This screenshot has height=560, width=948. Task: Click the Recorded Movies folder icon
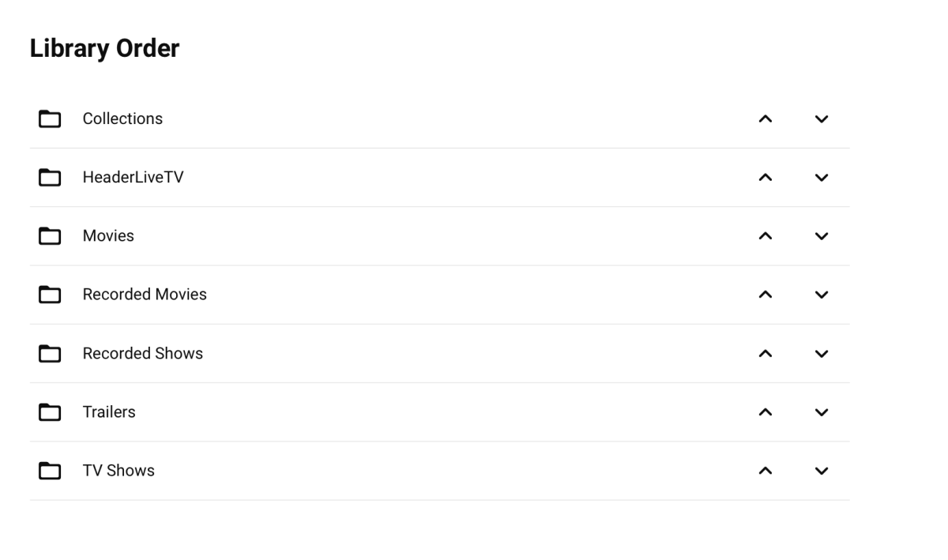click(50, 295)
